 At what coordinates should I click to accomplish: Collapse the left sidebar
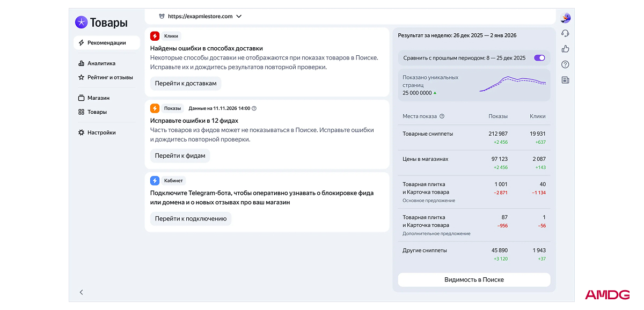(82, 292)
